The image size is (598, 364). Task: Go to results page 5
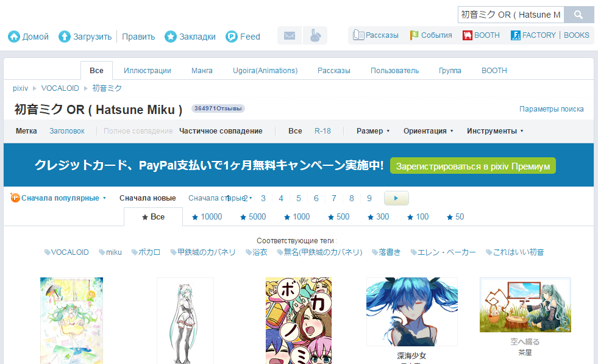(x=299, y=198)
